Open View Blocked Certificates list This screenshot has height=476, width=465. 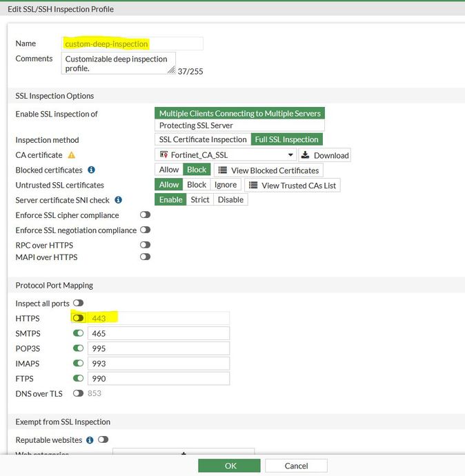click(268, 170)
